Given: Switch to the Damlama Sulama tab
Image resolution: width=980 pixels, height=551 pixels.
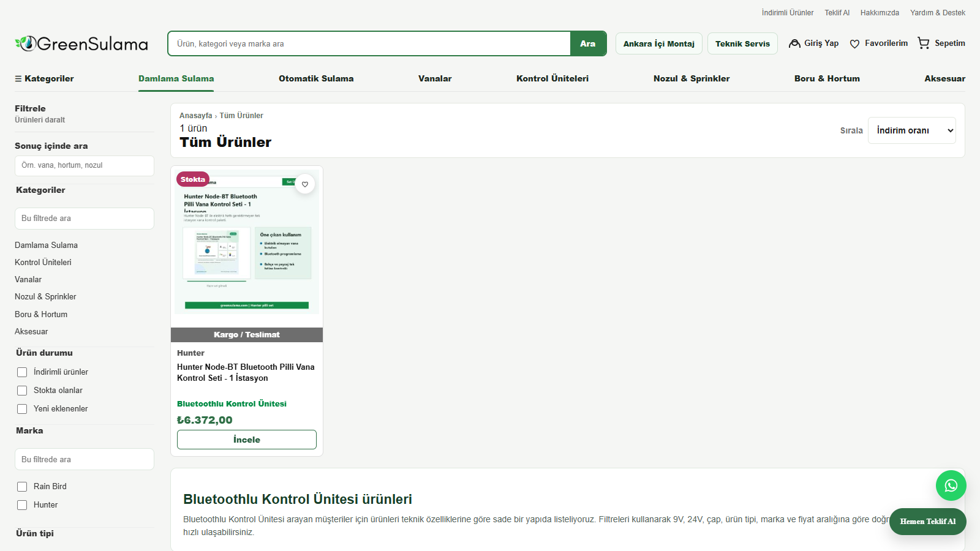Looking at the screenshot, I should [176, 78].
